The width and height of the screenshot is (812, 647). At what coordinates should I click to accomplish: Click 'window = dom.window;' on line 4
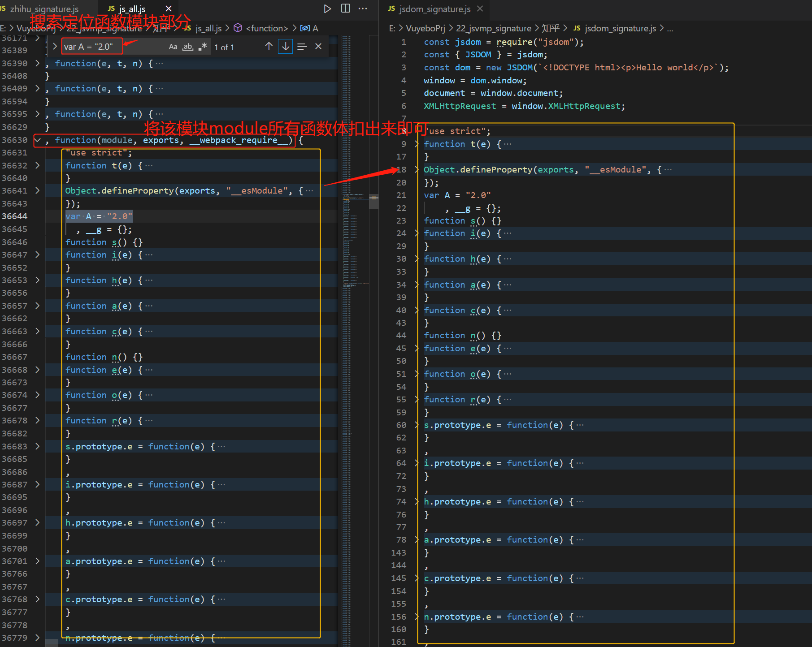pos(475,80)
